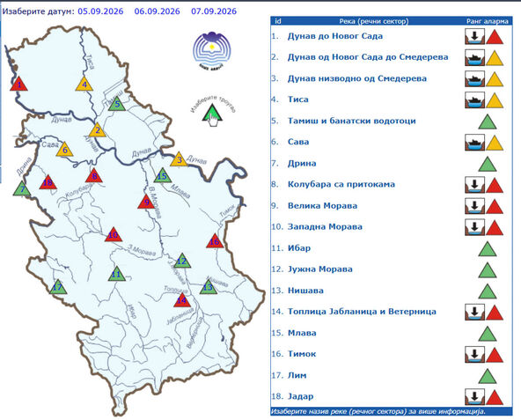Image resolution: width=521 pixels, height=420 pixels.
Task: Select red triangle 16 near Timok
Action: (215, 240)
